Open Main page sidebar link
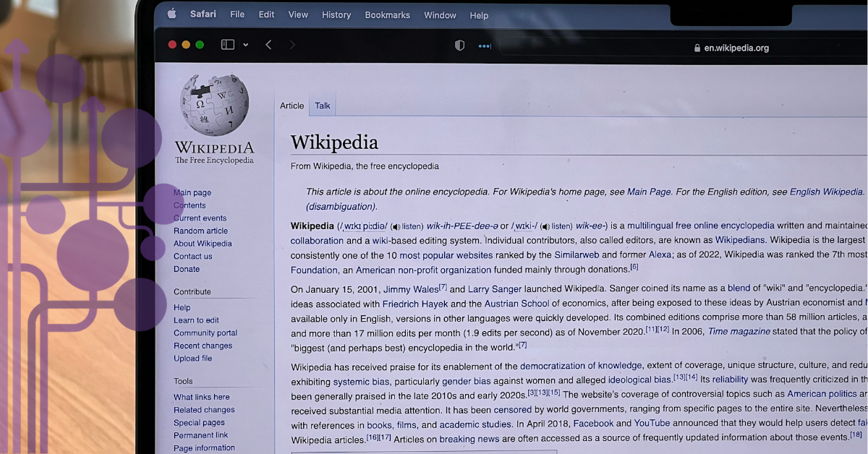The height and width of the screenshot is (454, 868). (x=192, y=192)
